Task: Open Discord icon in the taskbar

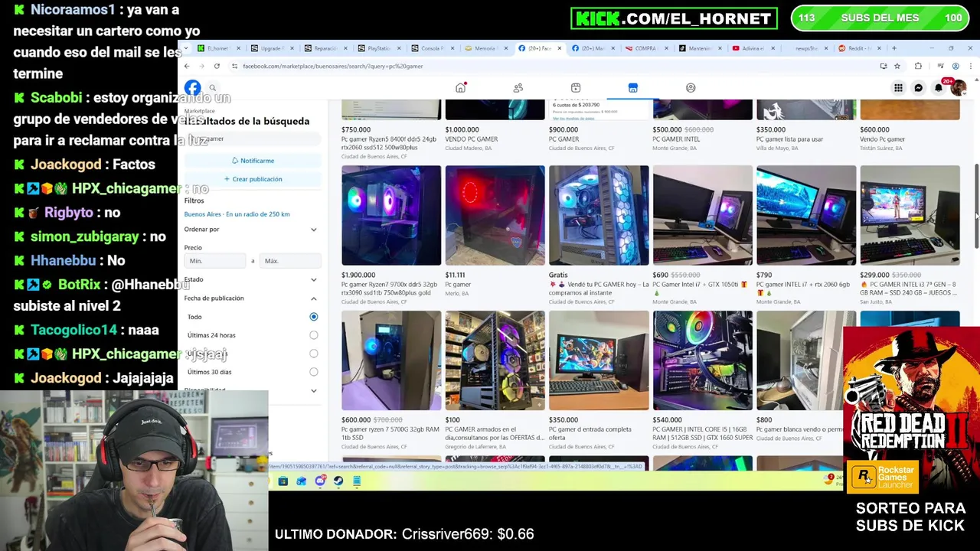Action: 320,481
